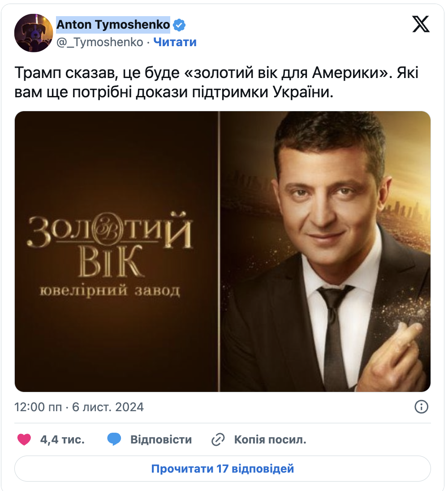Like the tweet with heart icon
This screenshot has height=491, width=448.
tap(24, 439)
